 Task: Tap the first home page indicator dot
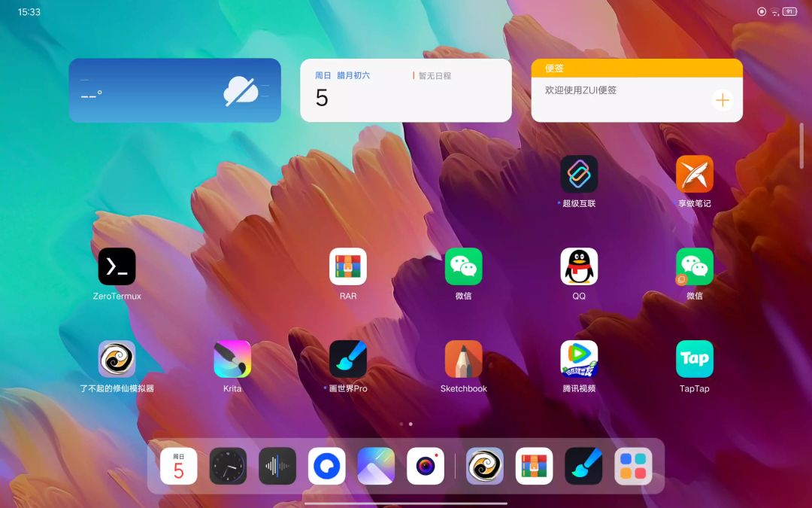click(x=401, y=424)
